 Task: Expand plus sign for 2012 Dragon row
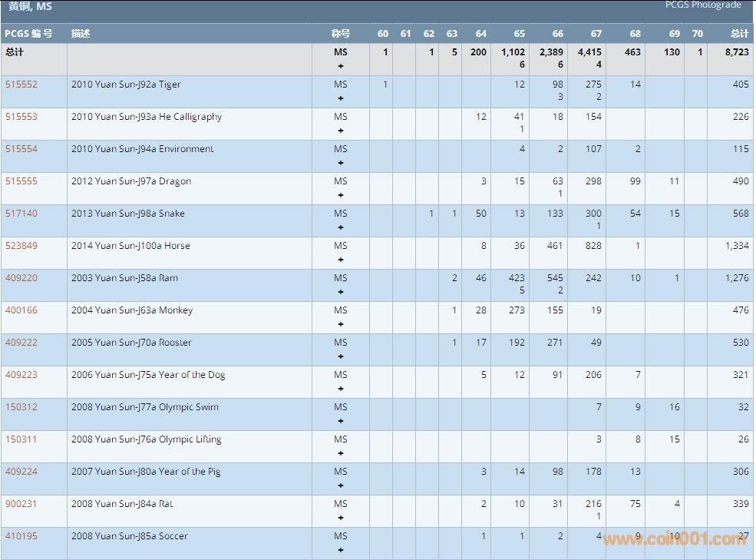click(x=341, y=195)
